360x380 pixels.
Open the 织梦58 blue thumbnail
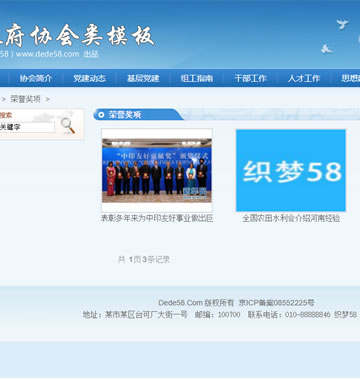(x=291, y=170)
